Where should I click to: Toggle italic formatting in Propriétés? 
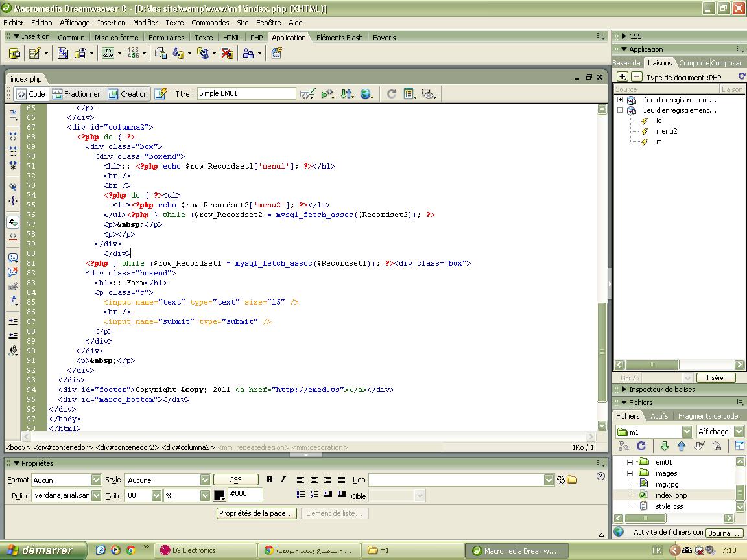(x=283, y=480)
